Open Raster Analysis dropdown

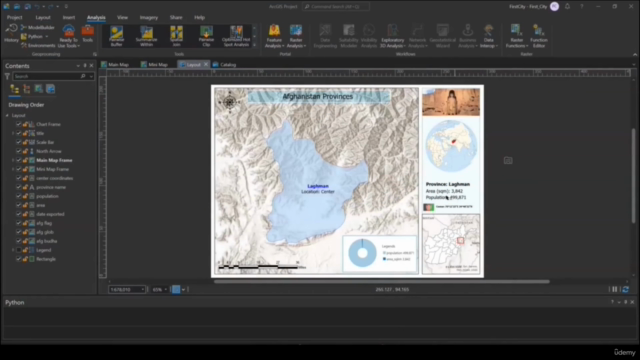[x=304, y=46]
